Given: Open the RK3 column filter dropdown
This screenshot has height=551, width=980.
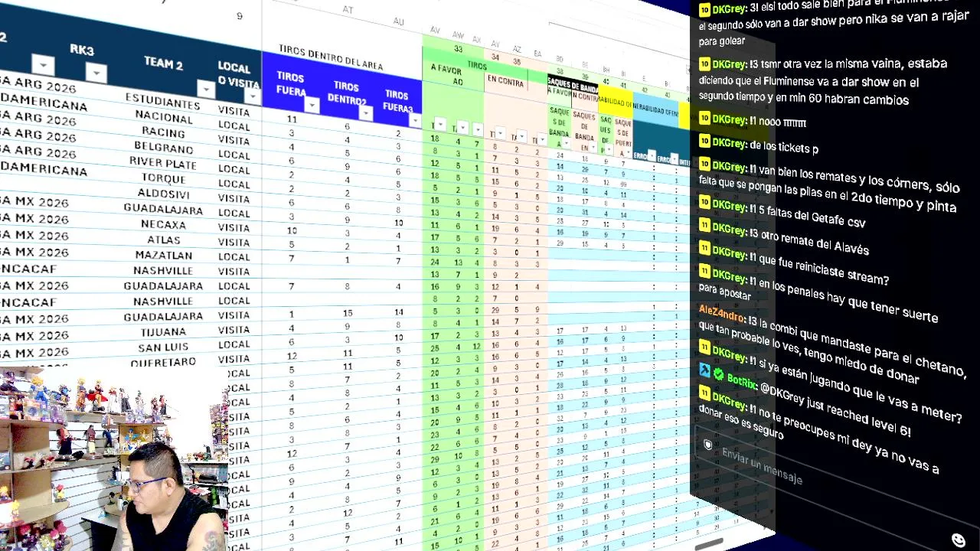Looking at the screenshot, I should [96, 73].
